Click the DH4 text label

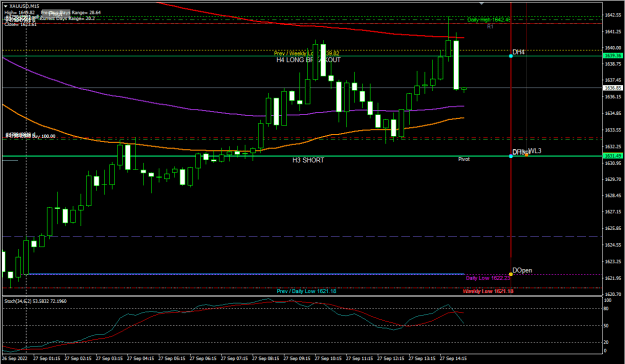[x=519, y=52]
